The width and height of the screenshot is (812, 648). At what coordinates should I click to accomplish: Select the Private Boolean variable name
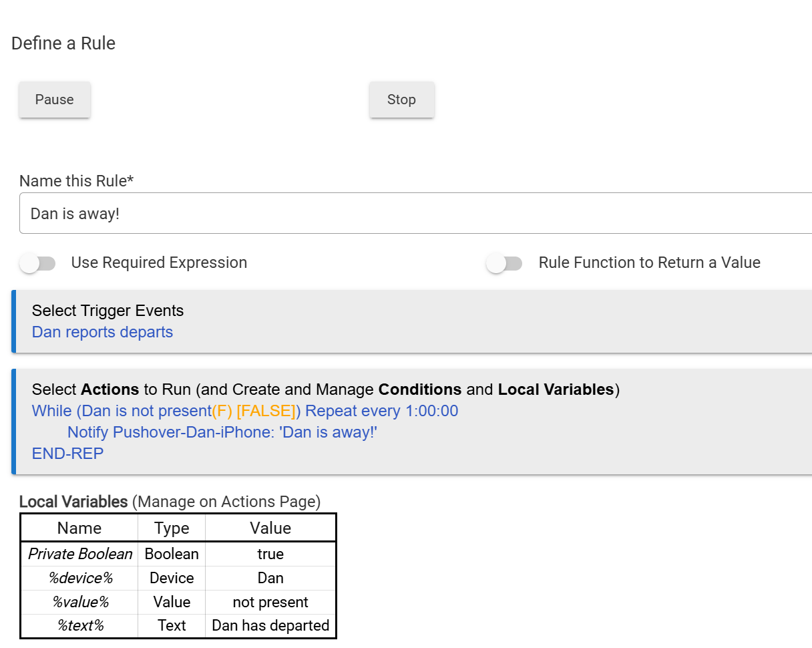pyautogui.click(x=80, y=554)
